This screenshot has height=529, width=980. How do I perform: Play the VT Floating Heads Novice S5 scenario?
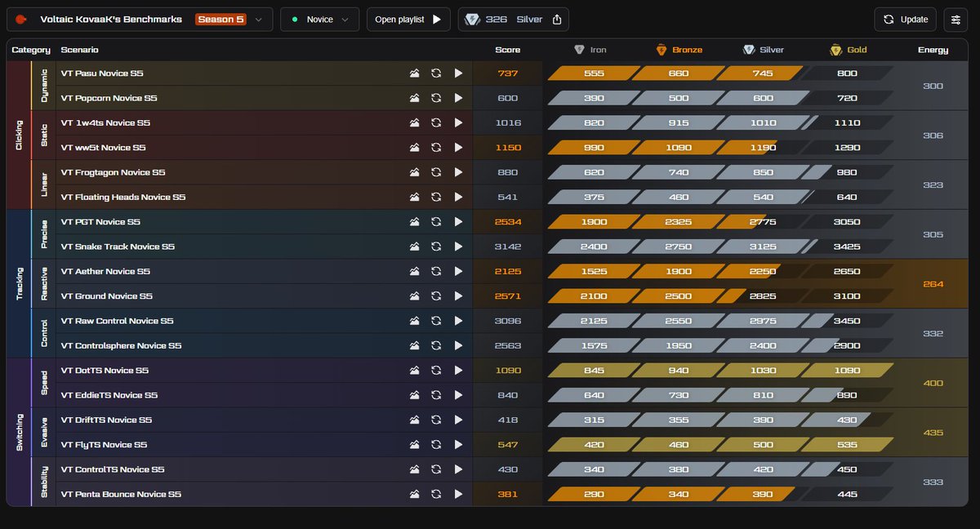coord(458,198)
